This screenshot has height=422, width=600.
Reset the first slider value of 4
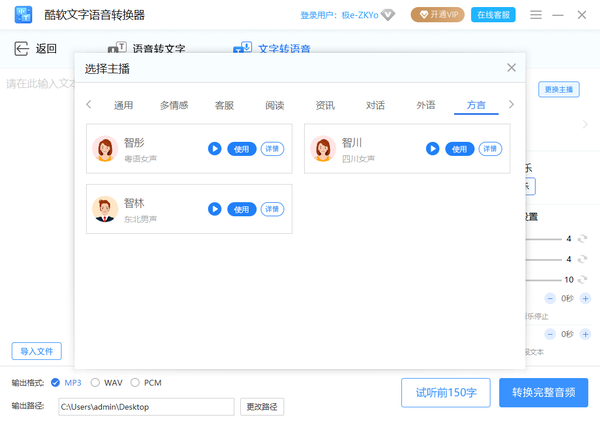tap(583, 239)
